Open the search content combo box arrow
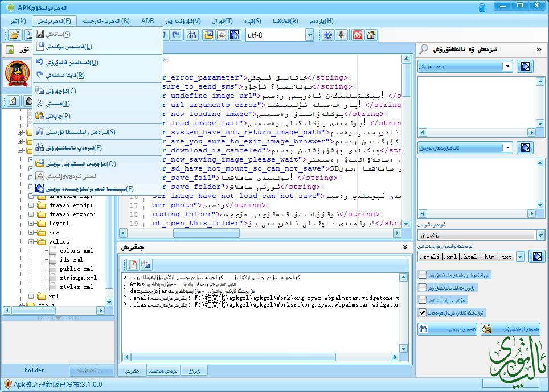 coord(507,66)
